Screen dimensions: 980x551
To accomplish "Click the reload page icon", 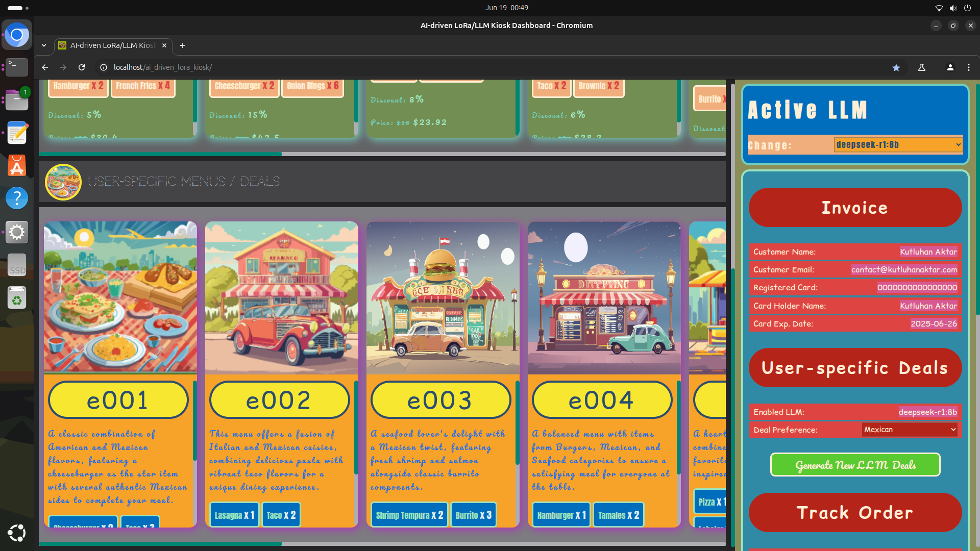I will [x=82, y=67].
